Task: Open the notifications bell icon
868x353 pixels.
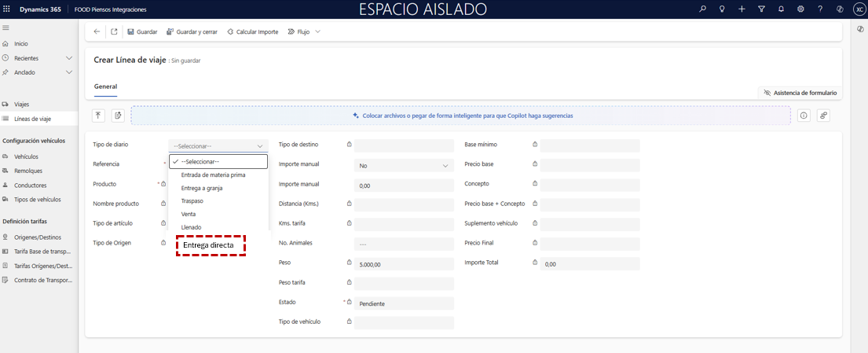Action: click(x=781, y=9)
